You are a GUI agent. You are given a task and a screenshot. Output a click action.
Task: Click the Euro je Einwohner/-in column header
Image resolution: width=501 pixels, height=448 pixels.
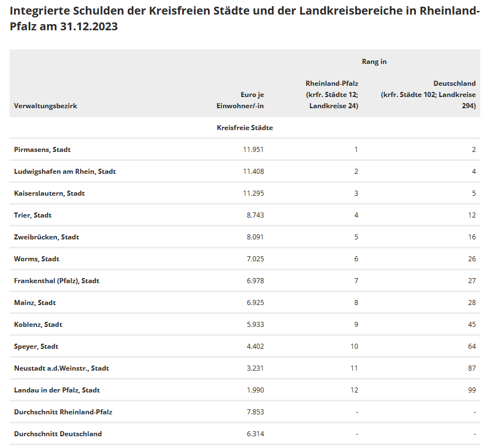[x=240, y=100]
